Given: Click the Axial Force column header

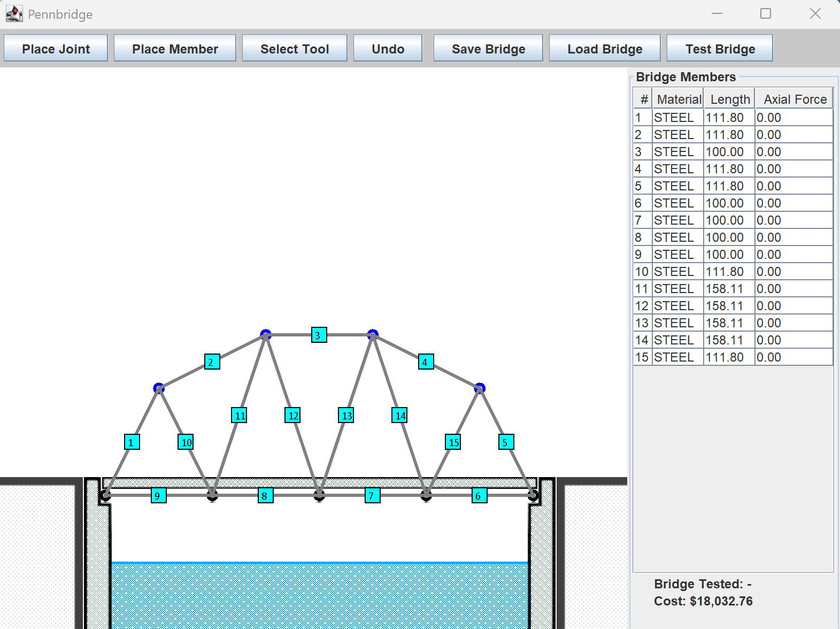Looking at the screenshot, I should point(795,99).
